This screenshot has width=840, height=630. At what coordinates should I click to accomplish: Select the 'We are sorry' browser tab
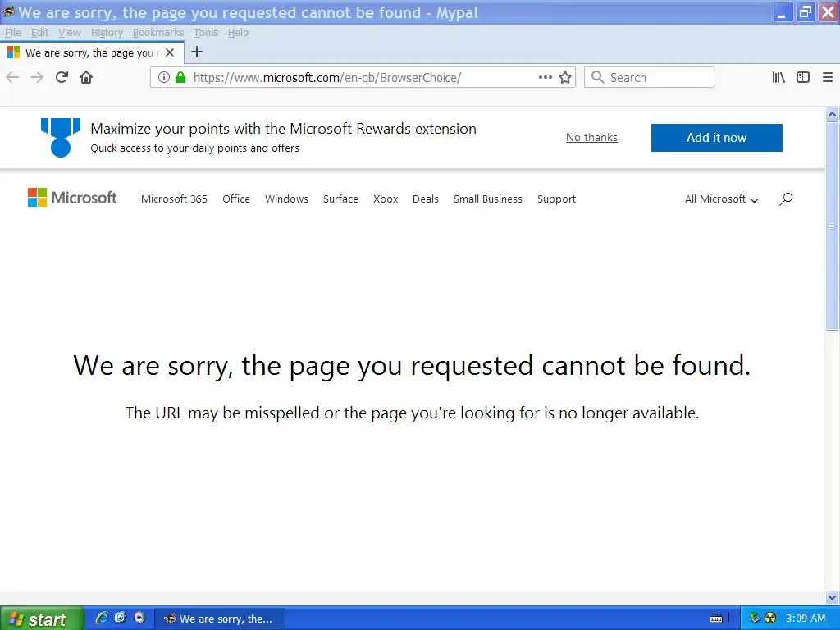92,52
